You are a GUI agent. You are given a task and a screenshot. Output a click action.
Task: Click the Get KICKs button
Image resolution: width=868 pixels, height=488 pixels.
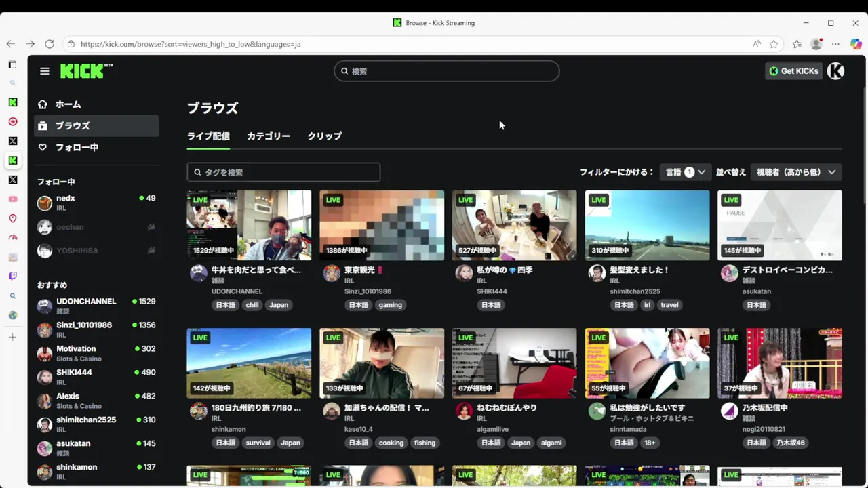(793, 71)
